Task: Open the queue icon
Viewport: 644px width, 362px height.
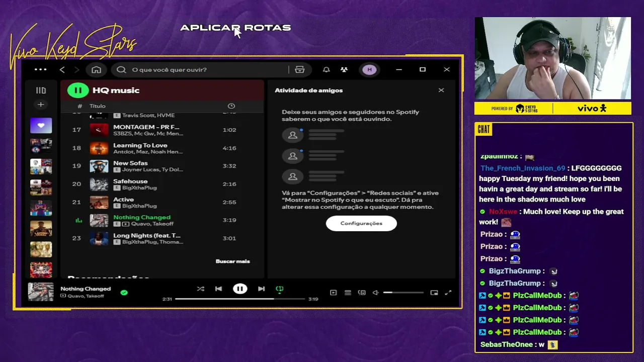Action: [x=348, y=293]
